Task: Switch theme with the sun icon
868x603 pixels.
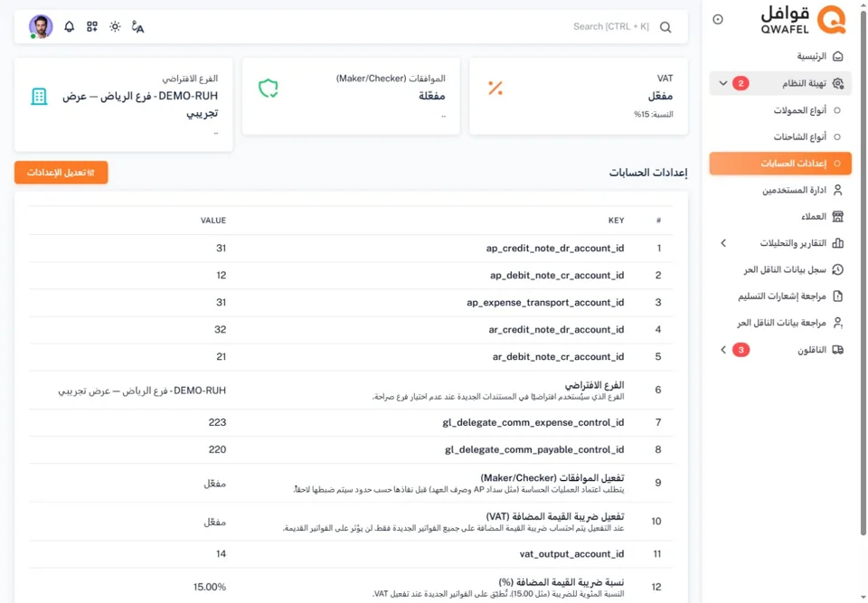Action: tap(115, 26)
